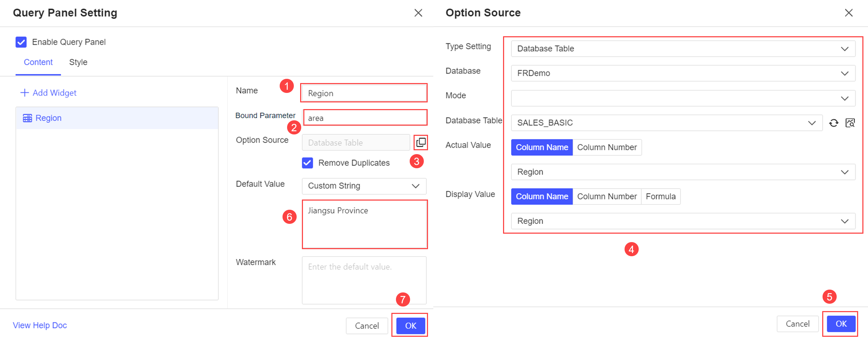Click the Watermark text area
This screenshot has height=341, width=868.
coord(364,280)
